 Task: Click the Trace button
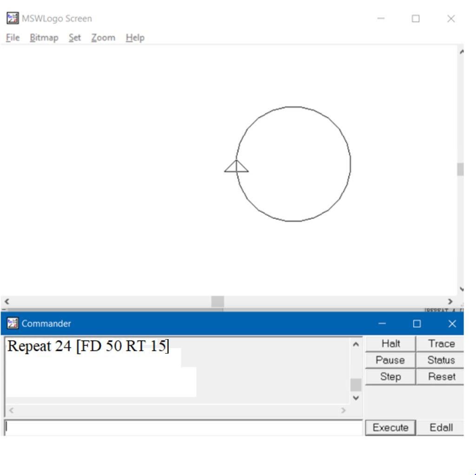pos(441,344)
